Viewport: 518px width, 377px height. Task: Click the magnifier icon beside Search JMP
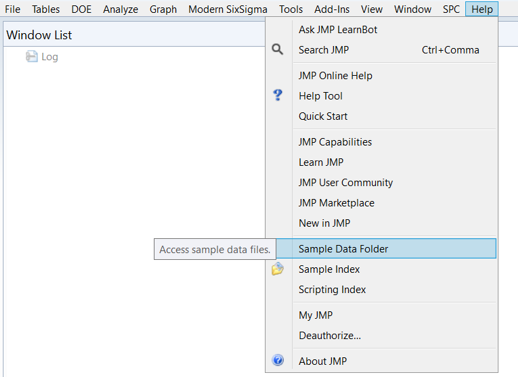[x=277, y=50]
